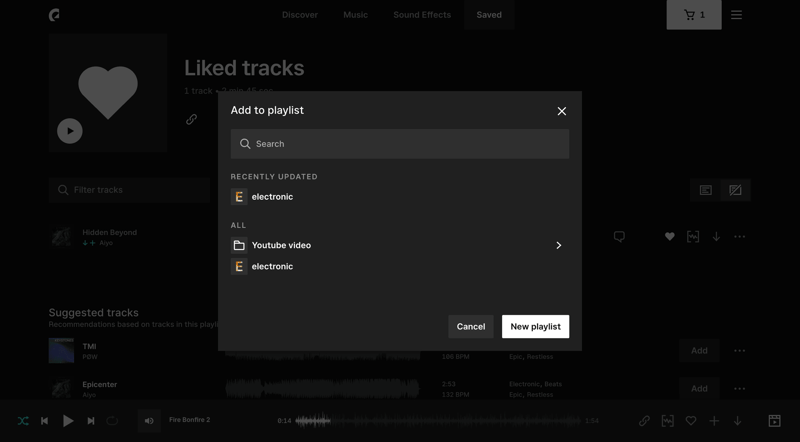
Task: Switch to detailed list view icon
Action: (x=706, y=190)
